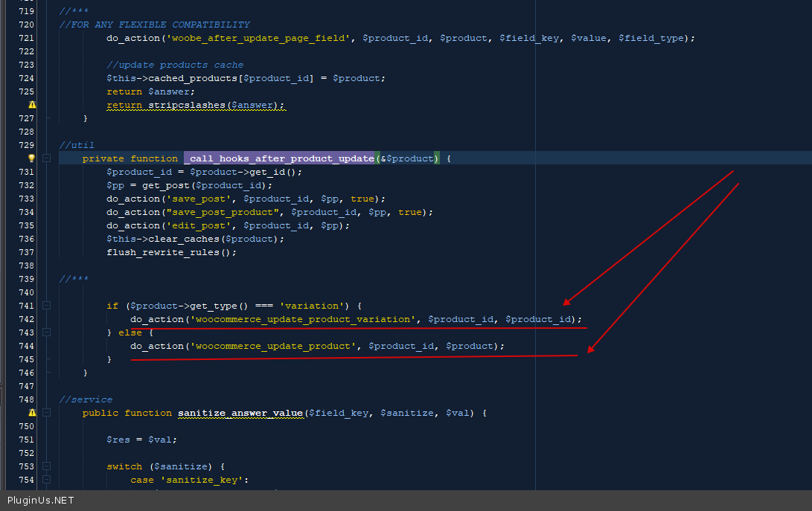The height and width of the screenshot is (511, 812).
Task: Click the PluginUs.NET label at the bottom
Action: tap(41, 501)
